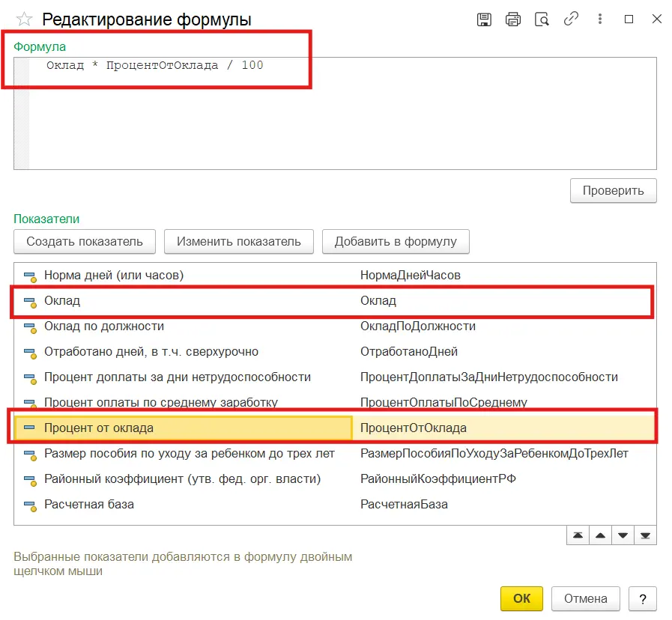
Task: Open the three-dot more options menu
Action: [600, 19]
